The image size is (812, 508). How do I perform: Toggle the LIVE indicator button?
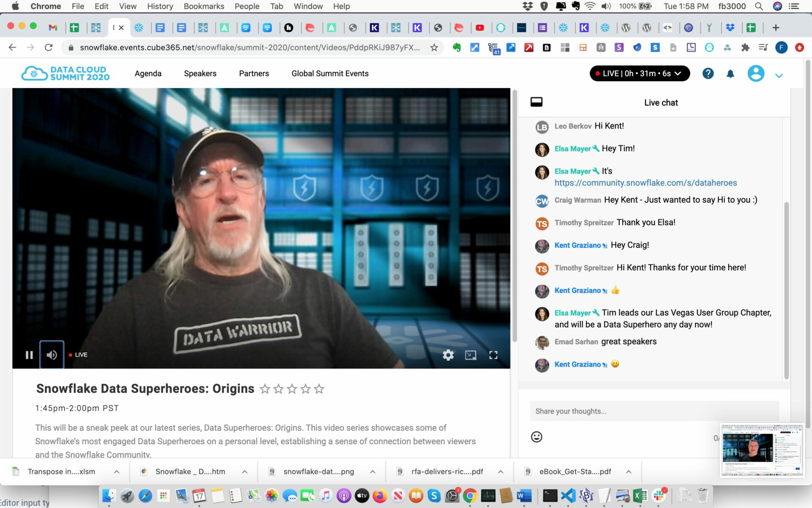77,355
